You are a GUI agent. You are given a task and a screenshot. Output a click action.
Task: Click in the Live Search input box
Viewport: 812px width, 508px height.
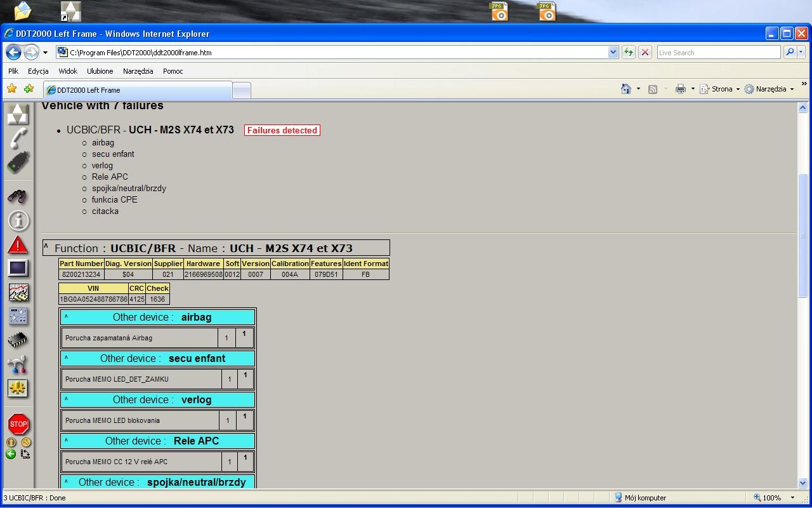(719, 52)
